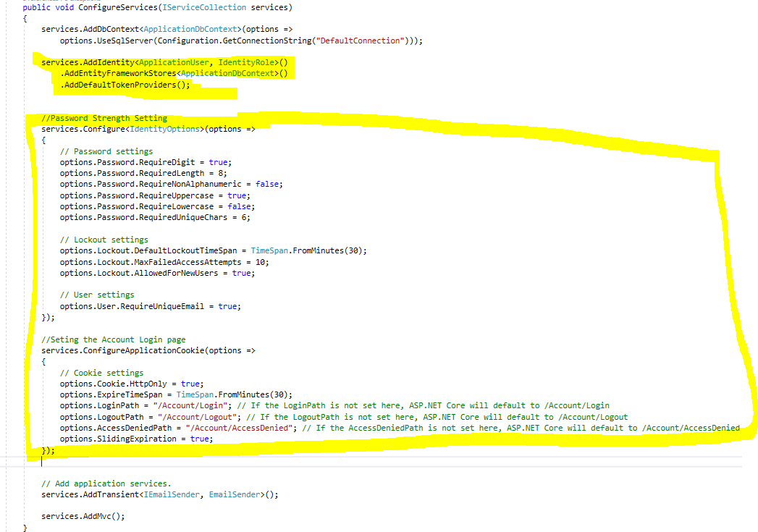Click the '// Lockout settings' comment

(x=104, y=240)
